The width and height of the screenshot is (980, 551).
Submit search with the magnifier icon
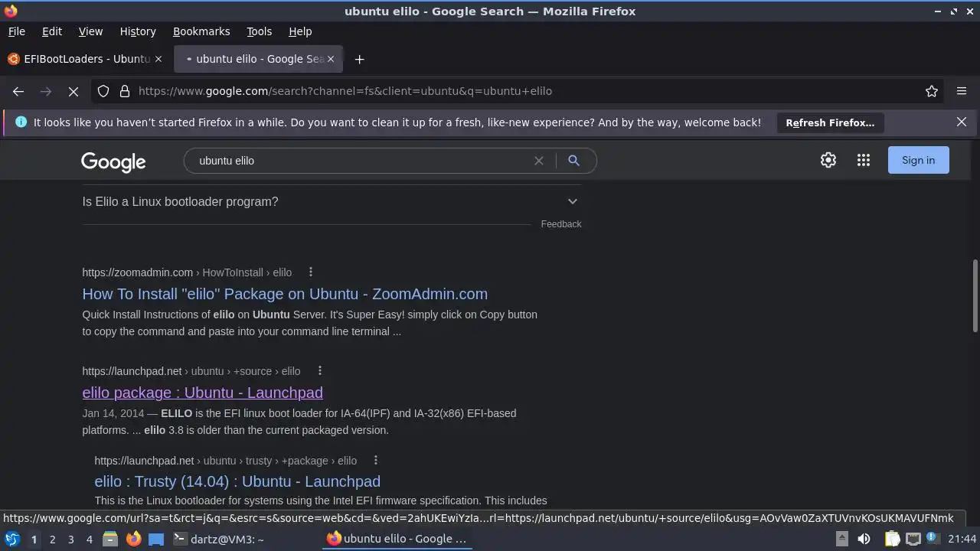[x=573, y=161]
